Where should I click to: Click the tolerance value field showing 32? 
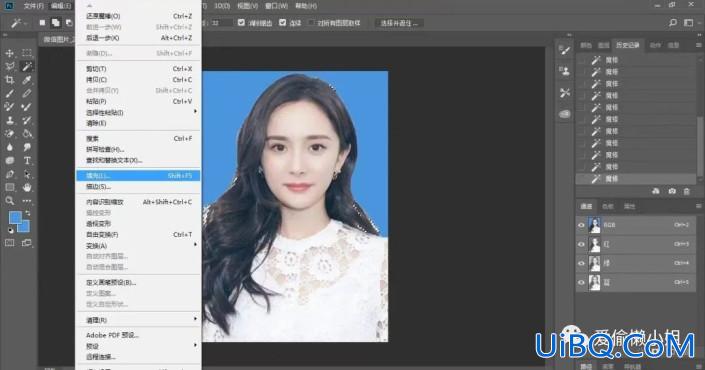pyautogui.click(x=221, y=22)
